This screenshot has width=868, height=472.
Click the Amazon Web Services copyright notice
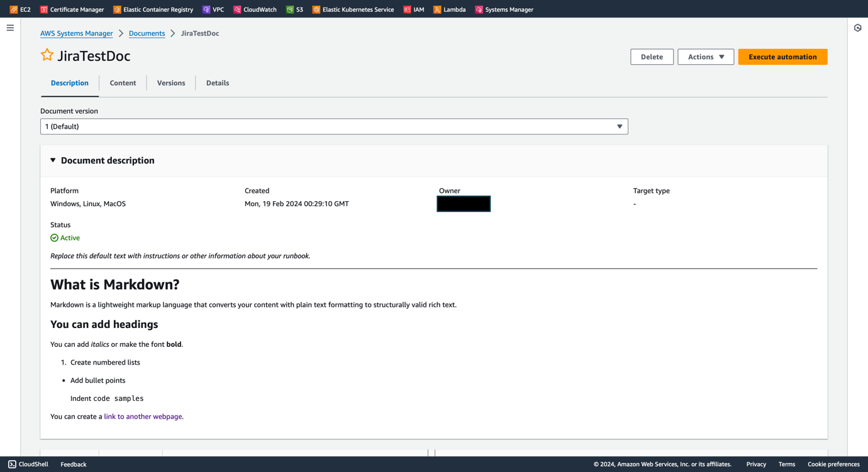[x=662, y=464]
